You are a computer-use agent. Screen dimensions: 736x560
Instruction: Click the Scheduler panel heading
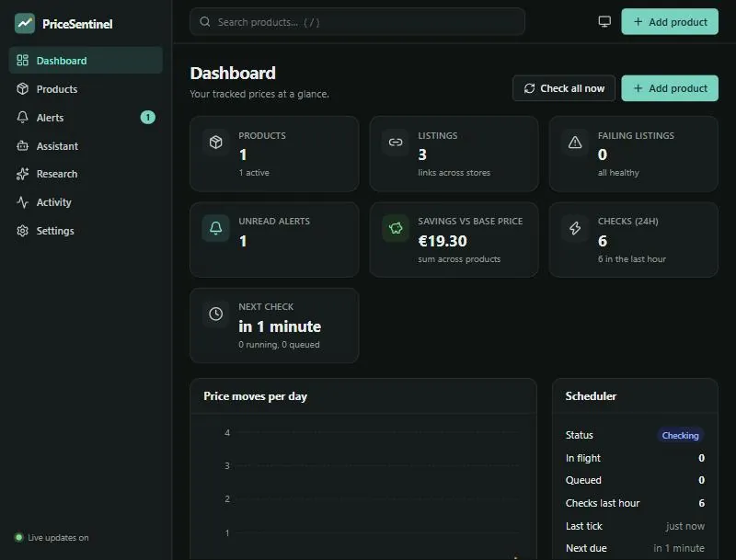point(591,396)
